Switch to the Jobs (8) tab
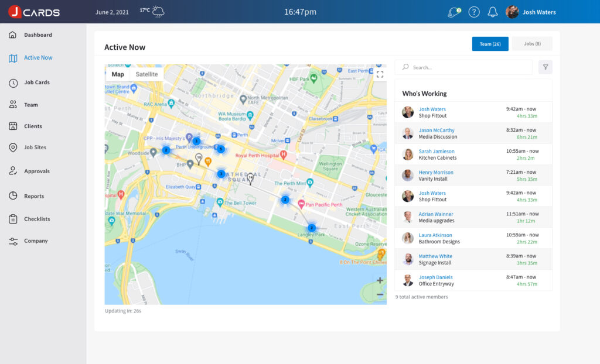 [532, 44]
